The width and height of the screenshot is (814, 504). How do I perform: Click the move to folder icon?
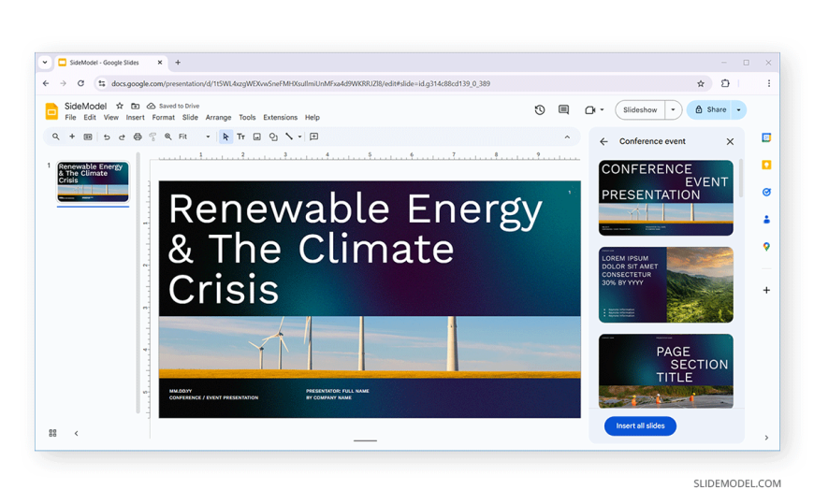pos(135,106)
